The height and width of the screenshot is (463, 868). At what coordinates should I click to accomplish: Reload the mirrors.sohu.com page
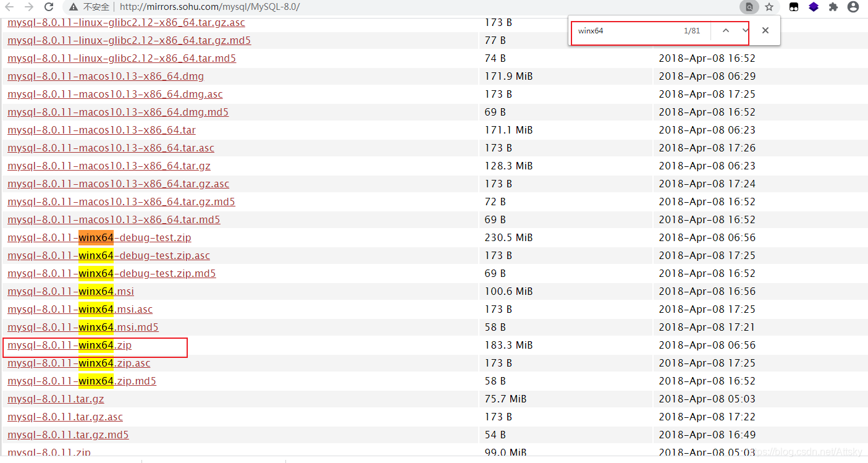point(49,7)
